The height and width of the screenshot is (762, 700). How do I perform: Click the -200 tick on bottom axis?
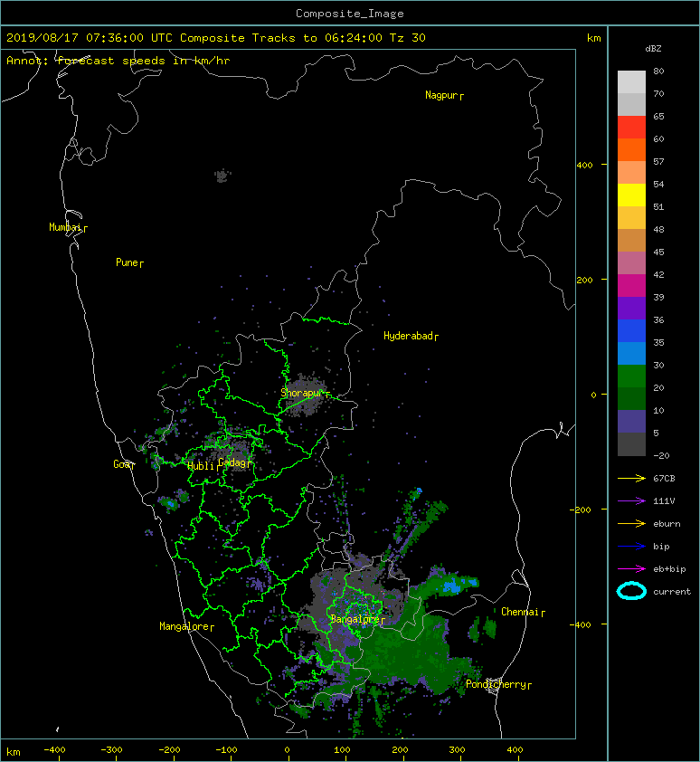(x=169, y=750)
